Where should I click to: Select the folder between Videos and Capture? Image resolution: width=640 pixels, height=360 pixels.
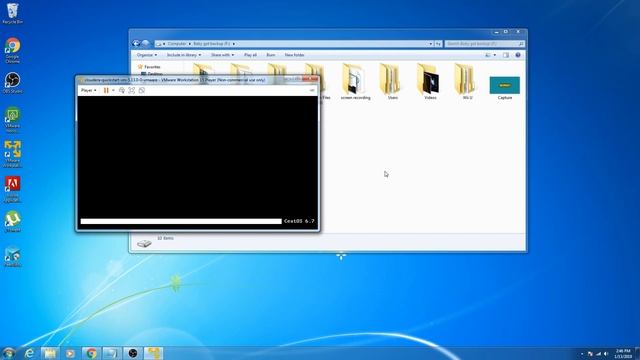tap(467, 82)
